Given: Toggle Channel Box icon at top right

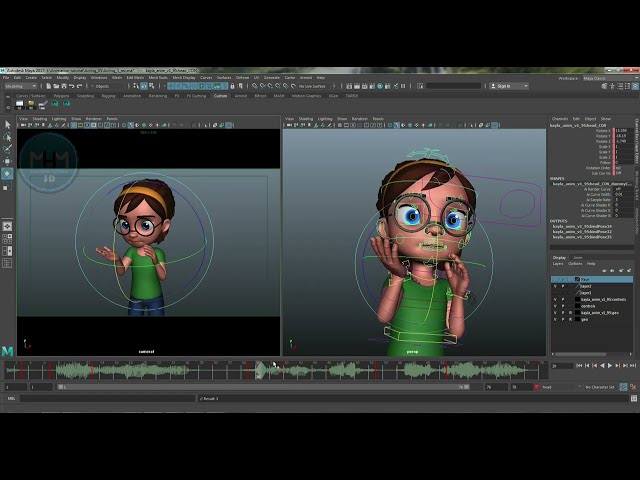Looking at the screenshot, I should pos(636,86).
